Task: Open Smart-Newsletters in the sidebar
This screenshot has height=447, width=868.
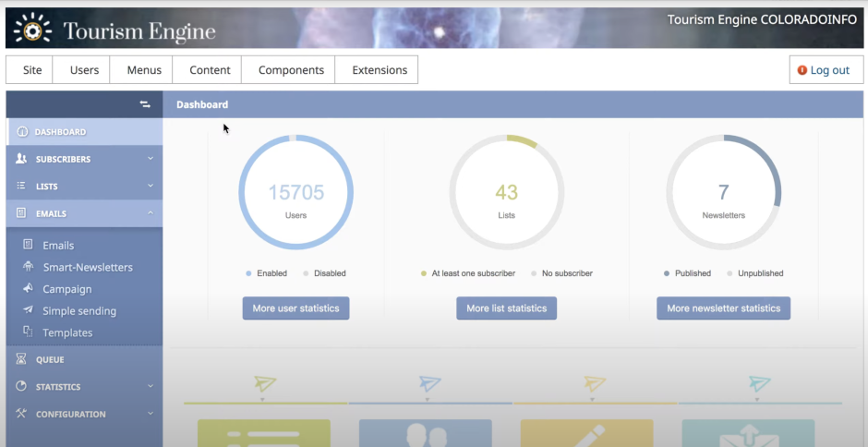Action: 88,268
